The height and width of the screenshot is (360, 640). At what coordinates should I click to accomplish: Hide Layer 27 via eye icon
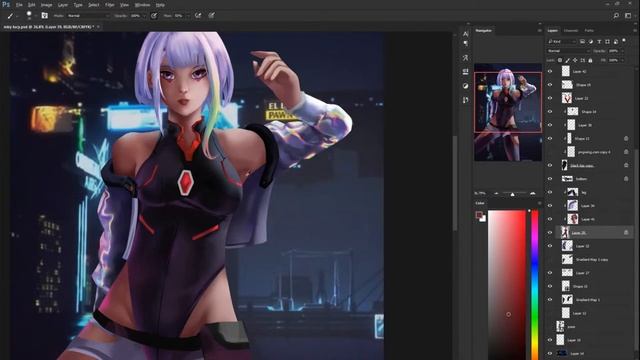[550, 273]
